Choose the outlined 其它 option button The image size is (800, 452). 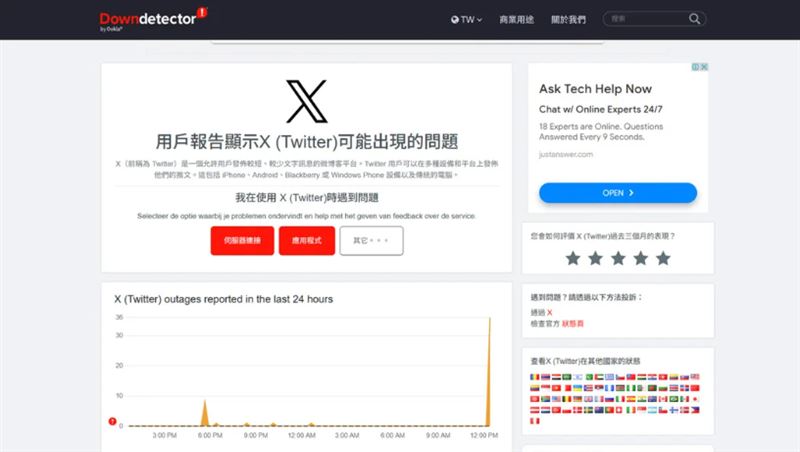[371, 240]
